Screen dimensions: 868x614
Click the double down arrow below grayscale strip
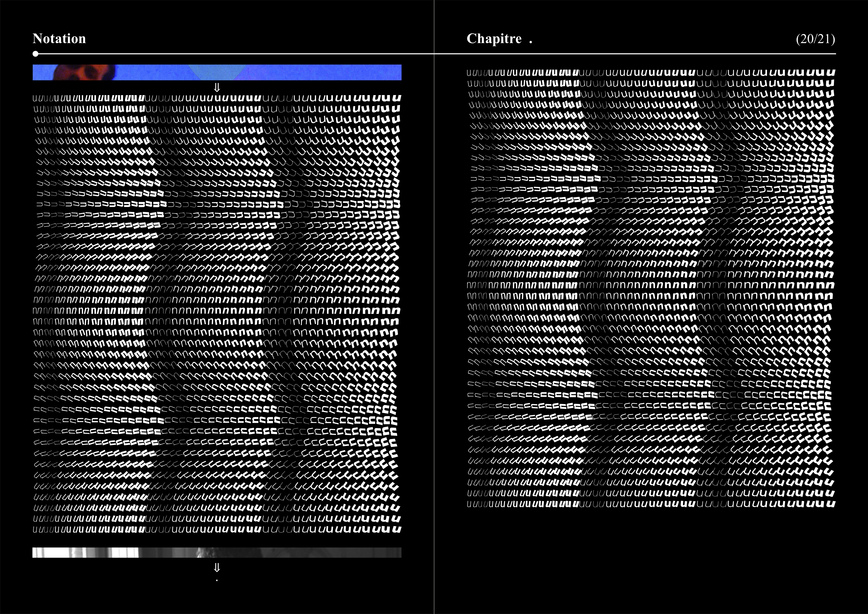coord(217,567)
